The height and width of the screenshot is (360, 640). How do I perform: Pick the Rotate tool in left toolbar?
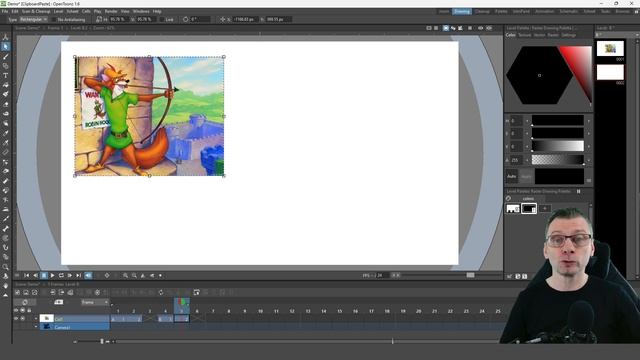point(5,276)
